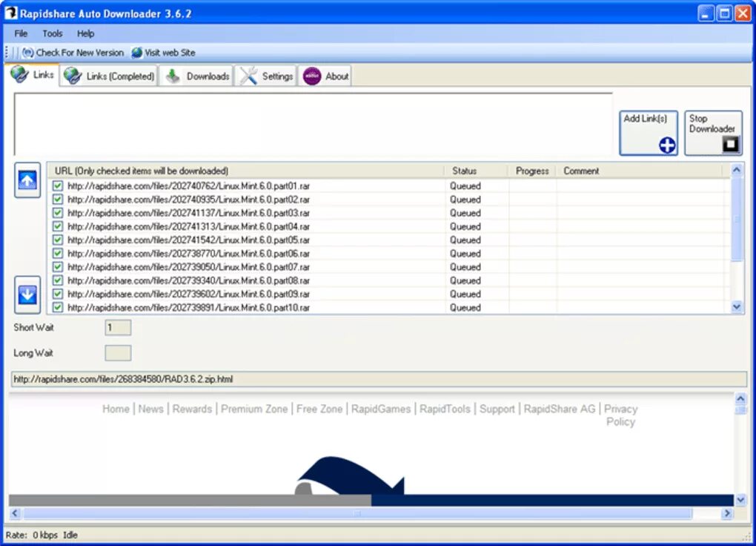Click the Free Zone link

(319, 409)
